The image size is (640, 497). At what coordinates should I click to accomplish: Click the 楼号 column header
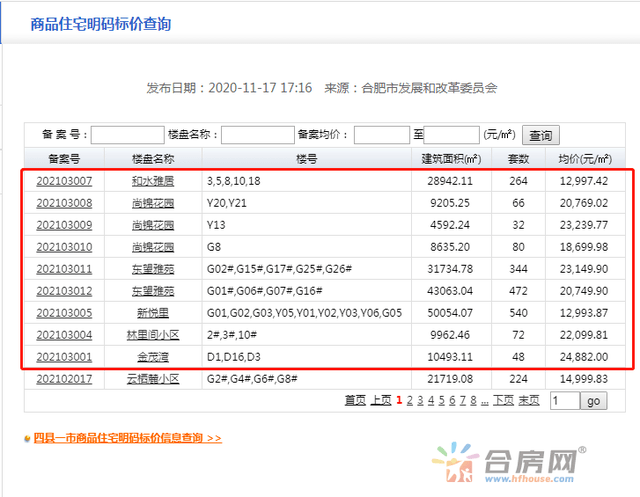307,159
